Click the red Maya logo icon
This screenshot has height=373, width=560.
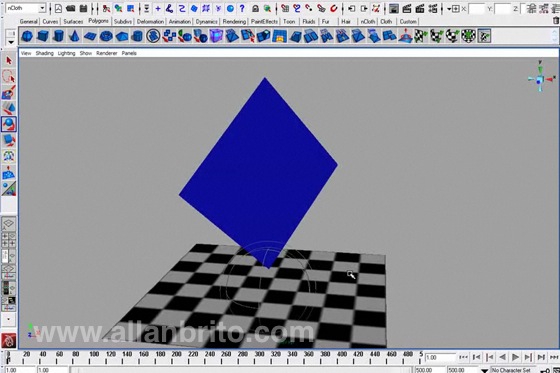[9, 340]
